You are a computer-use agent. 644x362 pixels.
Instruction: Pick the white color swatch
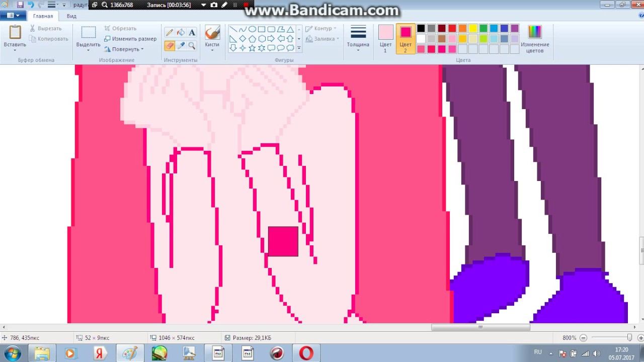pos(421,39)
